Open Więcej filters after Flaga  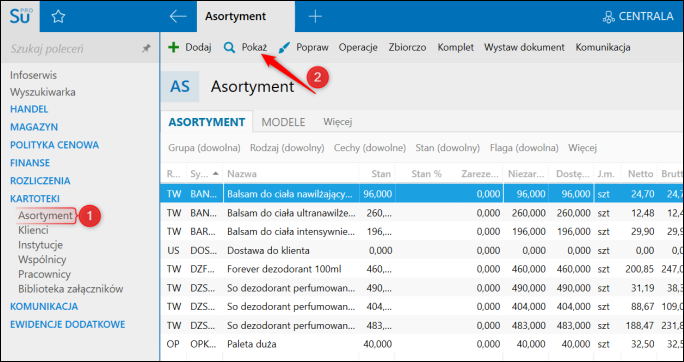(582, 148)
